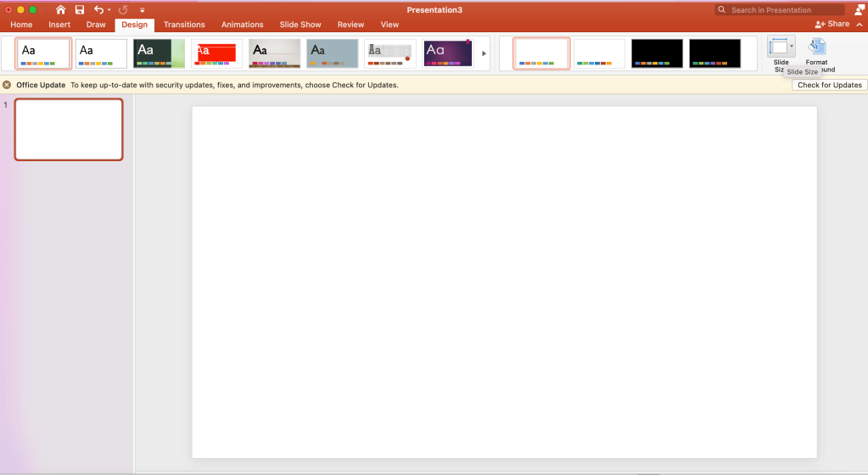Expand the themes gallery with the arrow
The height and width of the screenshot is (475, 868).
point(484,53)
